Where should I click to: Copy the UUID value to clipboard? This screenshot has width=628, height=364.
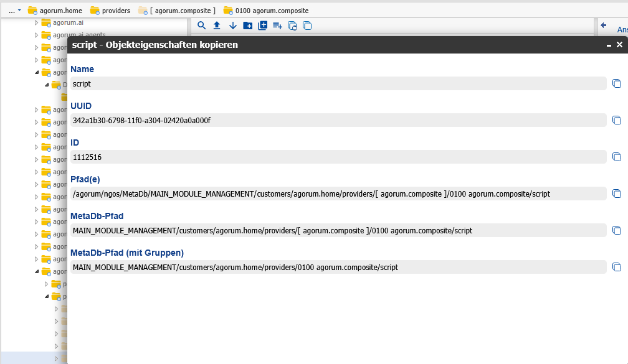click(617, 120)
